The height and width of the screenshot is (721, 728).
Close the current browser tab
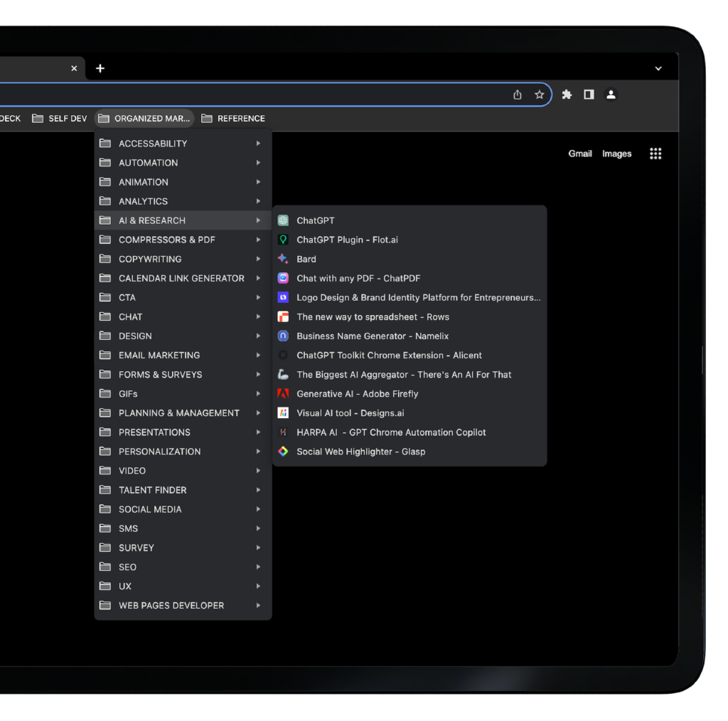click(74, 69)
